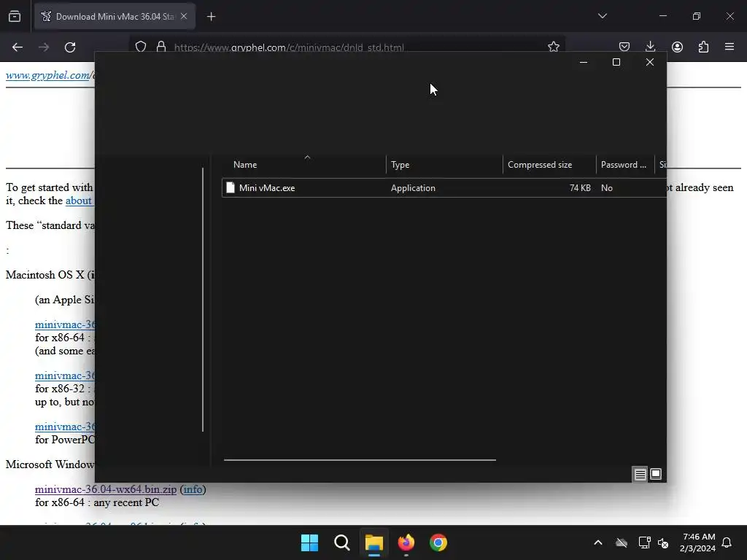The image size is (747, 560).
Task: Download minivmac-36.04-wx64.bin.zip link
Action: pyautogui.click(x=106, y=489)
